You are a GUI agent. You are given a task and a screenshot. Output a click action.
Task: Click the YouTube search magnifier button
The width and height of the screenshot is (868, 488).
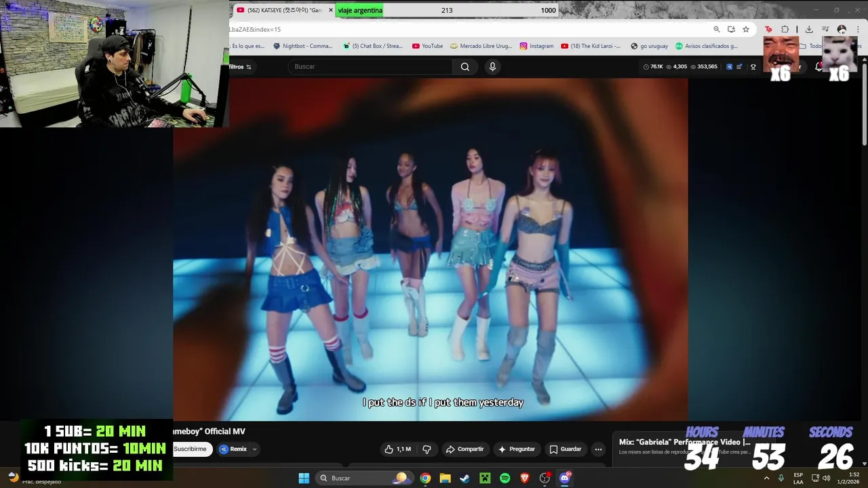pos(465,66)
